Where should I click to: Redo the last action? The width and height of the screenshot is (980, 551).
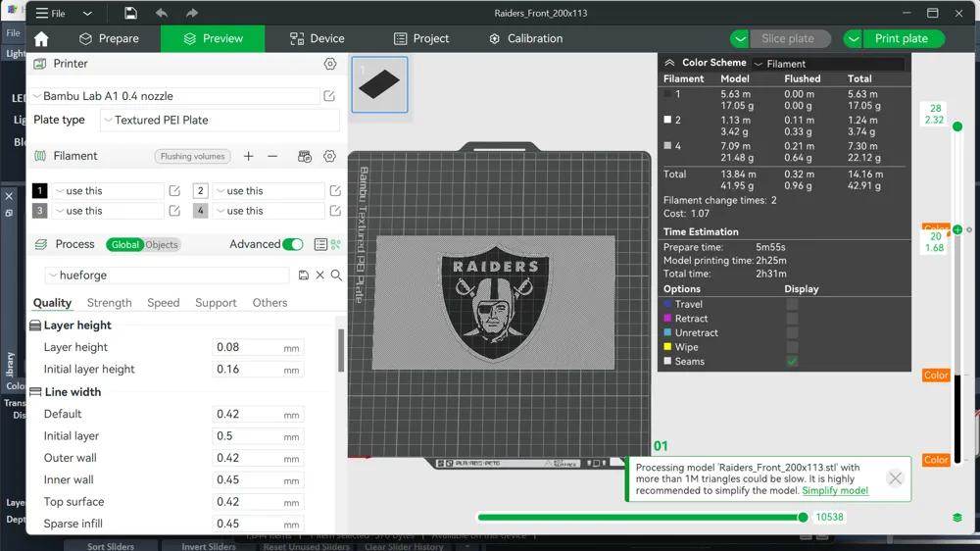pyautogui.click(x=192, y=13)
